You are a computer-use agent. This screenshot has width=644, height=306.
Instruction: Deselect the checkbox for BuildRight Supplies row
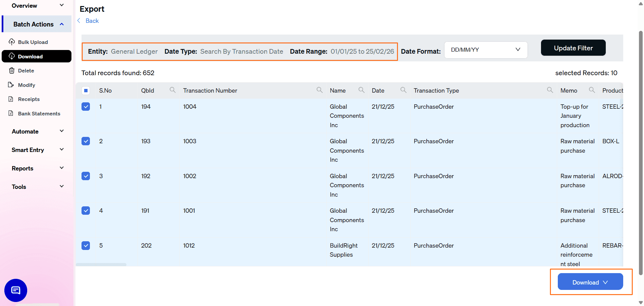pos(86,245)
